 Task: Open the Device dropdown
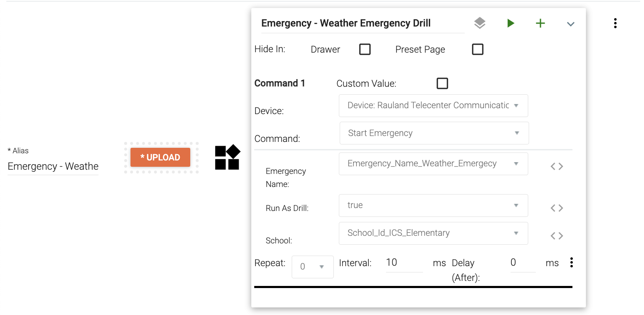point(434,106)
